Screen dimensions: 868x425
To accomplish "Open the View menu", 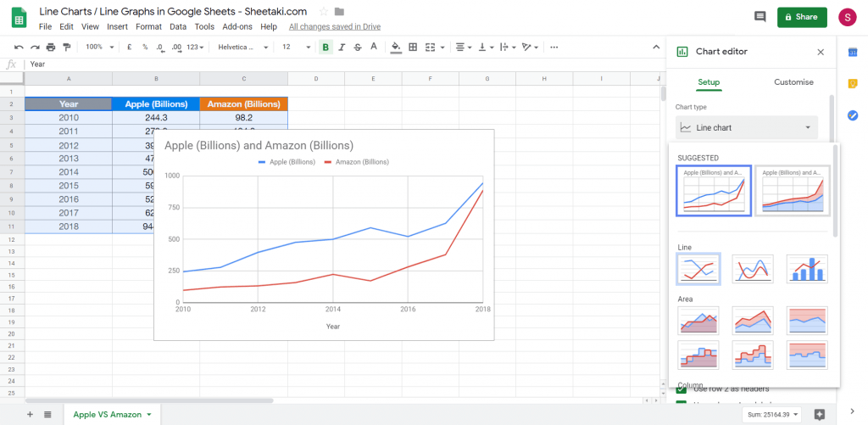I will point(90,26).
